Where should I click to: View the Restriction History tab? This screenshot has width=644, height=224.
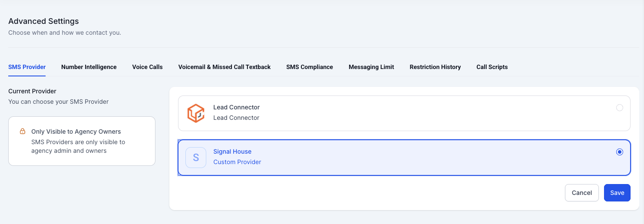(x=435, y=67)
